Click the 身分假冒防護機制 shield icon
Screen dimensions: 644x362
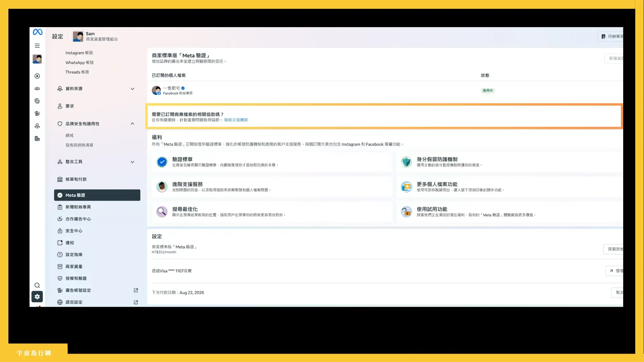(407, 162)
